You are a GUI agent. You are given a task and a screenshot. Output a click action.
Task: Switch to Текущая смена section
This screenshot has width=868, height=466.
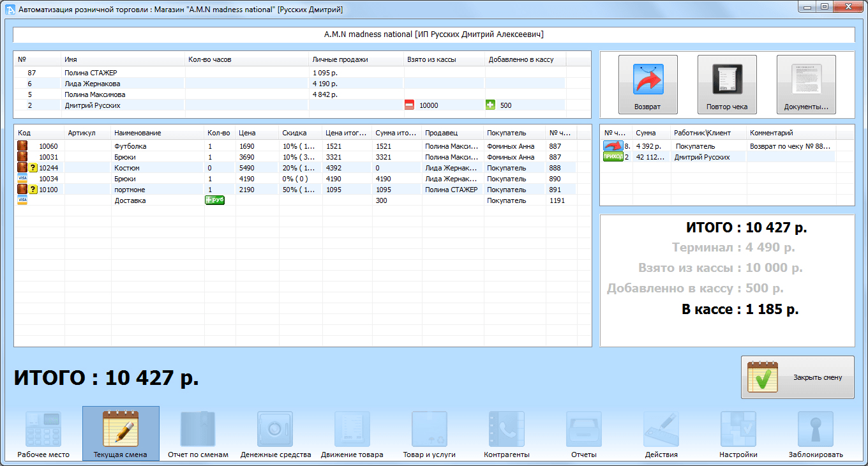(121, 435)
